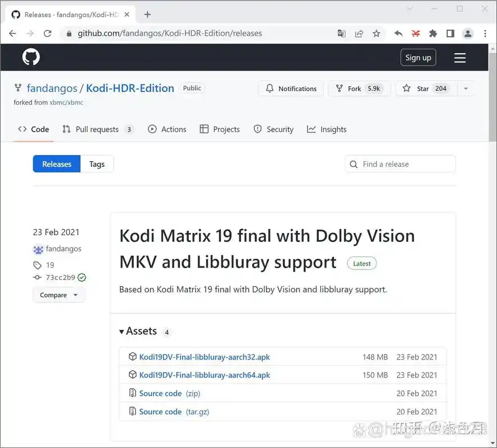Image resolution: width=497 pixels, height=448 pixels.
Task: Open the Kodi-HDR-Edition repository link
Action: [130, 88]
